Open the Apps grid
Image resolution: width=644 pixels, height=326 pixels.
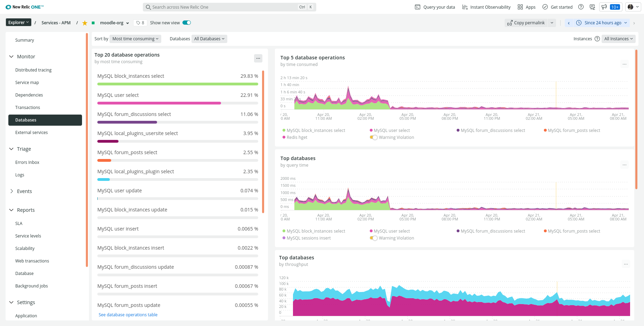(526, 7)
